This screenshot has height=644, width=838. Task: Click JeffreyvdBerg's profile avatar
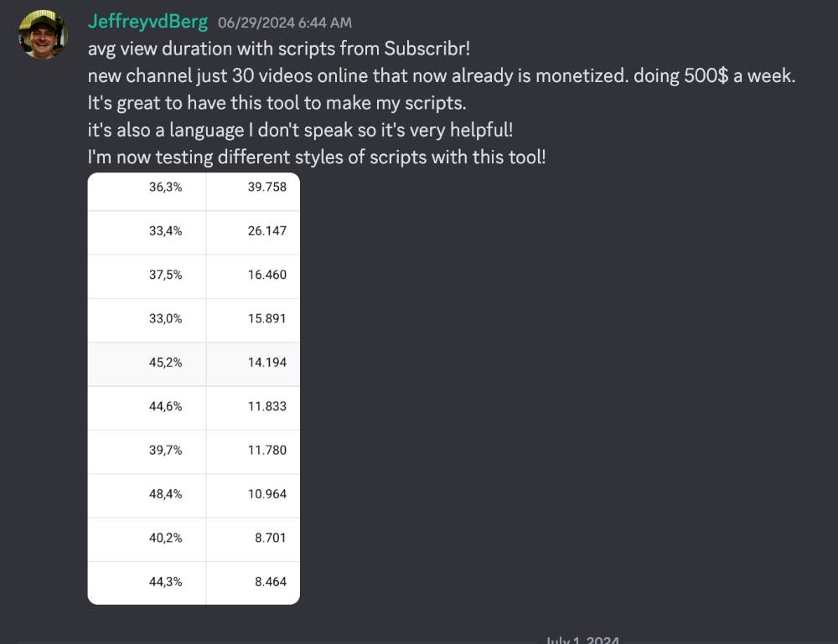coord(44,34)
